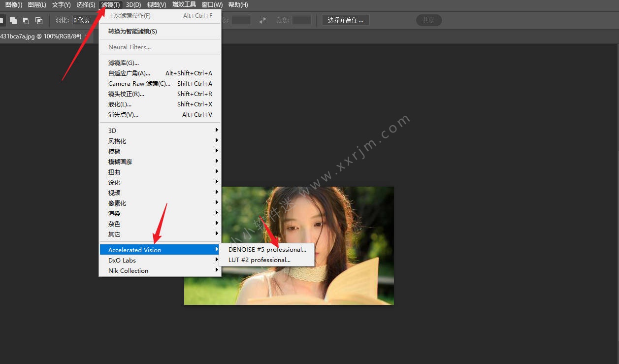
Task: Click the height (高度) input field
Action: coord(301,20)
